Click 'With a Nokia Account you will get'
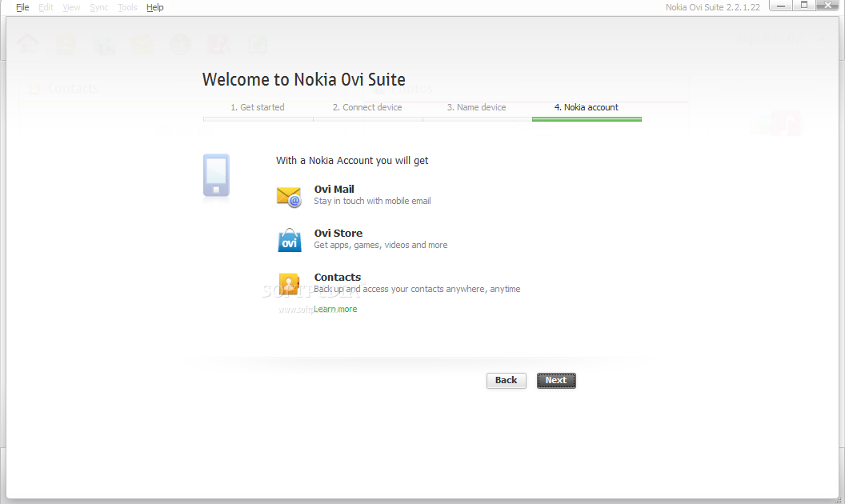 [352, 161]
